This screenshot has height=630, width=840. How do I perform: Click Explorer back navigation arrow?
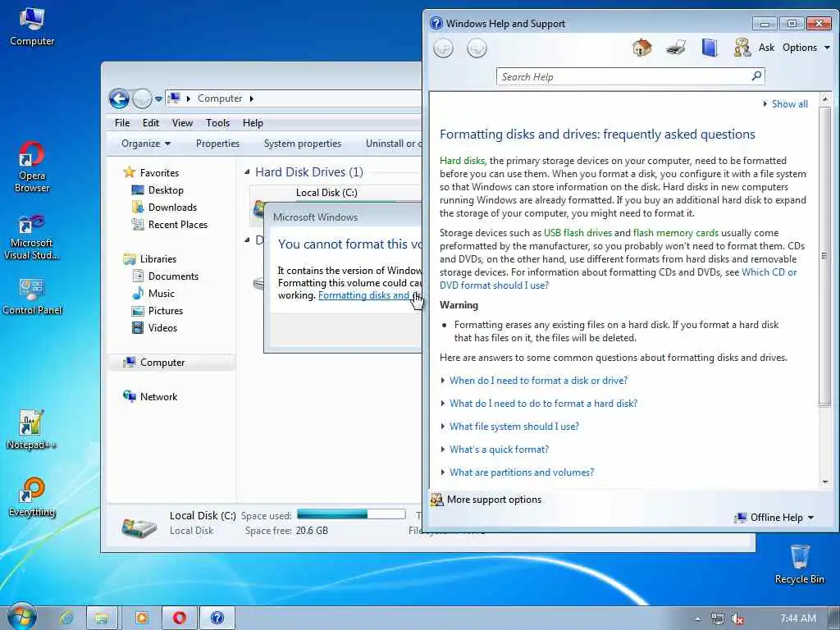[119, 98]
